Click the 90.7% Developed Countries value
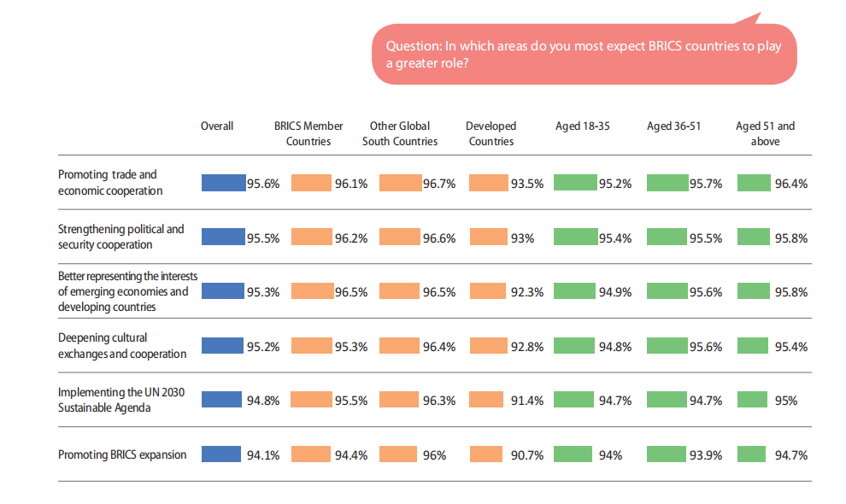The width and height of the screenshot is (846, 504). coord(527,455)
